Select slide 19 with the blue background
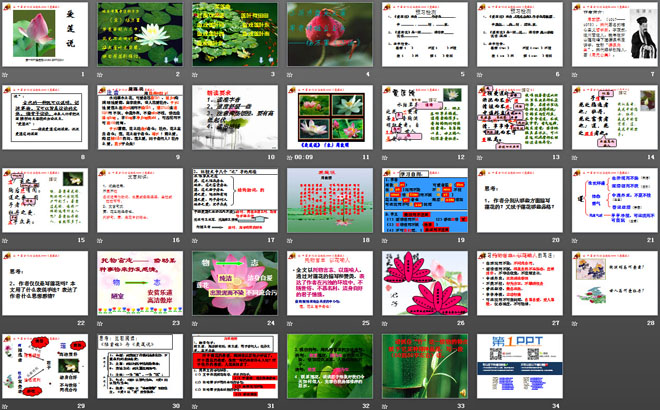 [x=425, y=200]
